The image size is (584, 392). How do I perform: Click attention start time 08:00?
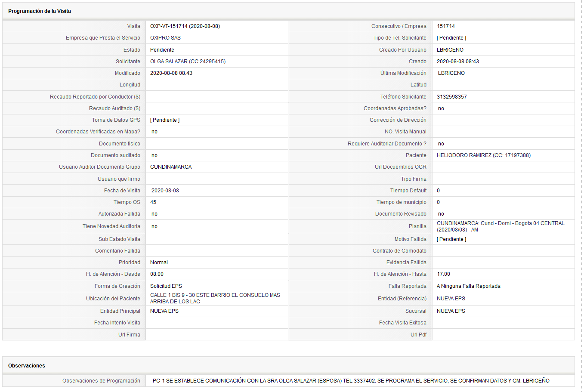tap(157, 274)
